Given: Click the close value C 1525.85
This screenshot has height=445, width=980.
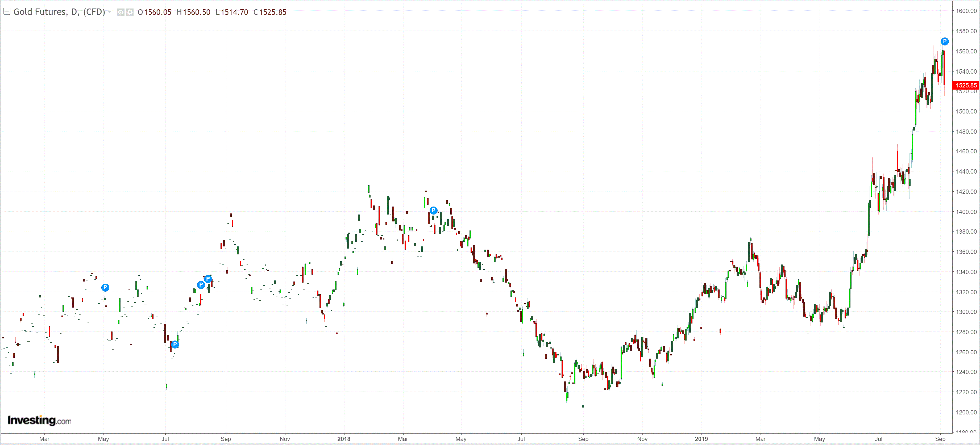Looking at the screenshot, I should click(270, 12).
